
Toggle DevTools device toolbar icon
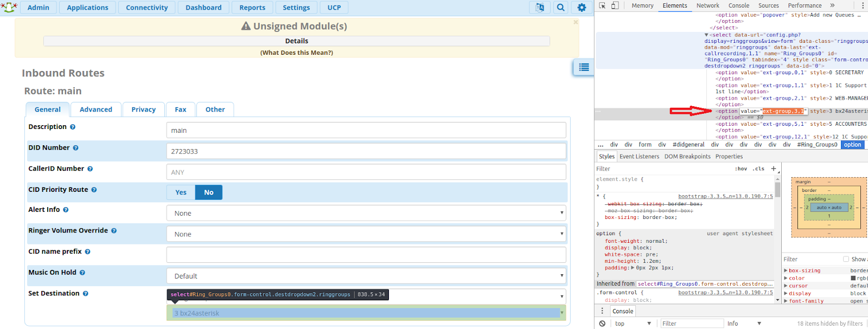(615, 5)
